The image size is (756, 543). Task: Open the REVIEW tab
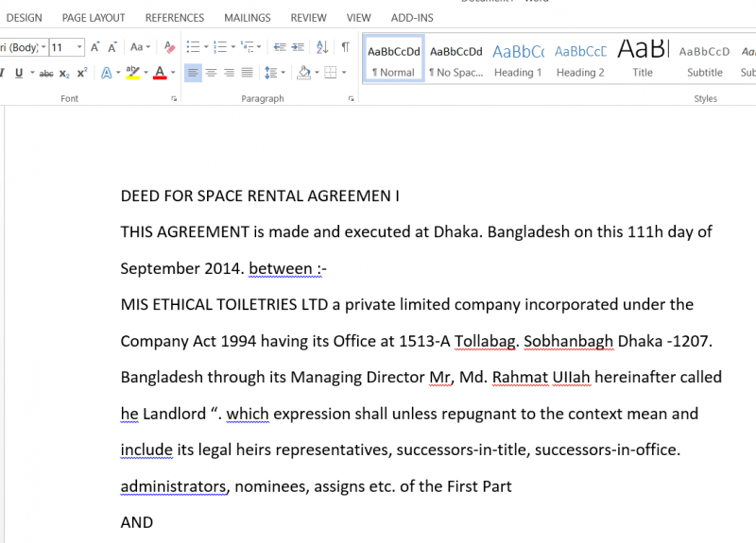(309, 18)
